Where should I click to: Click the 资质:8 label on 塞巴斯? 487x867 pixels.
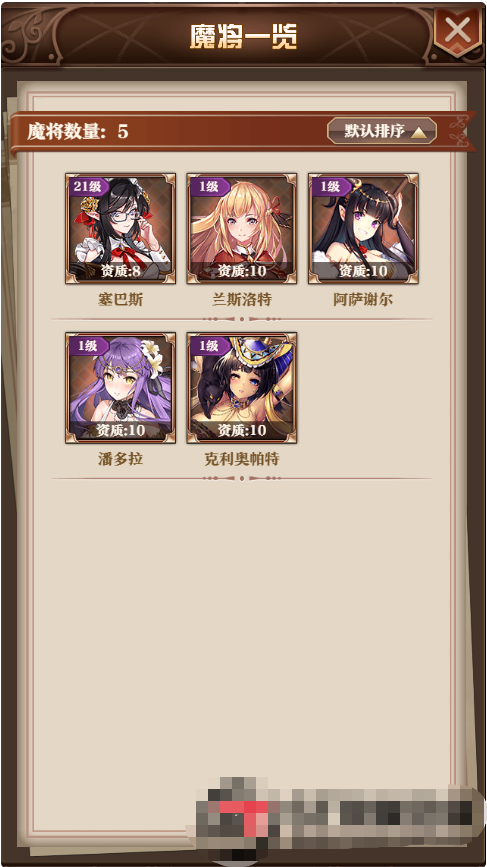point(120,271)
